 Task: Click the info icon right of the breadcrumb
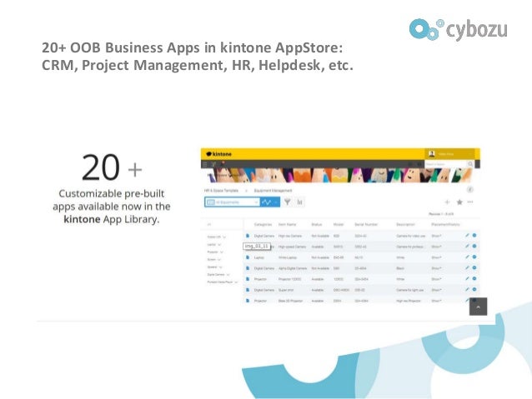[470, 189]
